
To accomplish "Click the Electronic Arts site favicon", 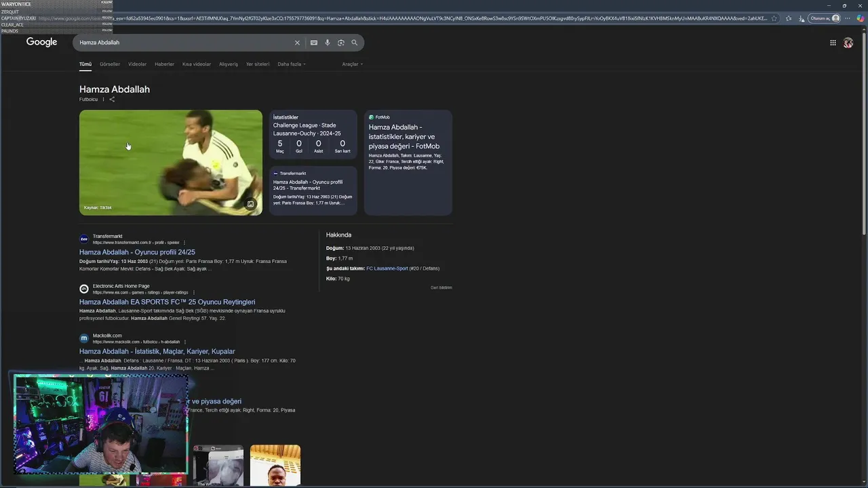I will (84, 289).
